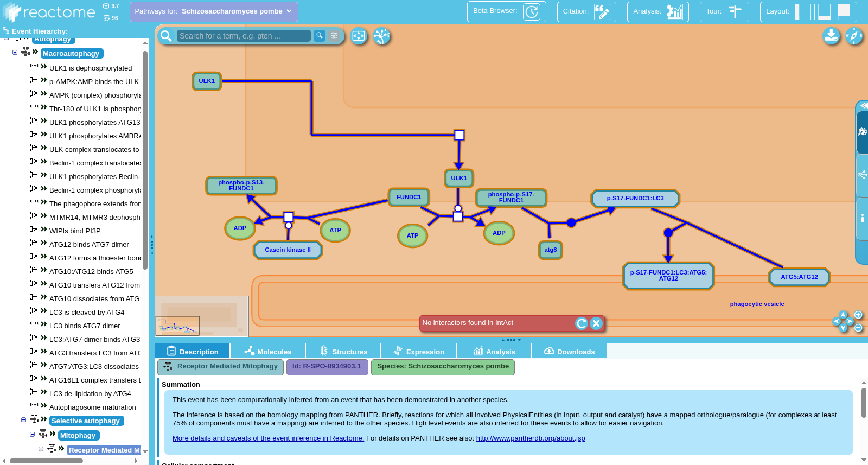Focus the diagram search input field
This screenshot has height=465, width=868.
click(244, 36)
